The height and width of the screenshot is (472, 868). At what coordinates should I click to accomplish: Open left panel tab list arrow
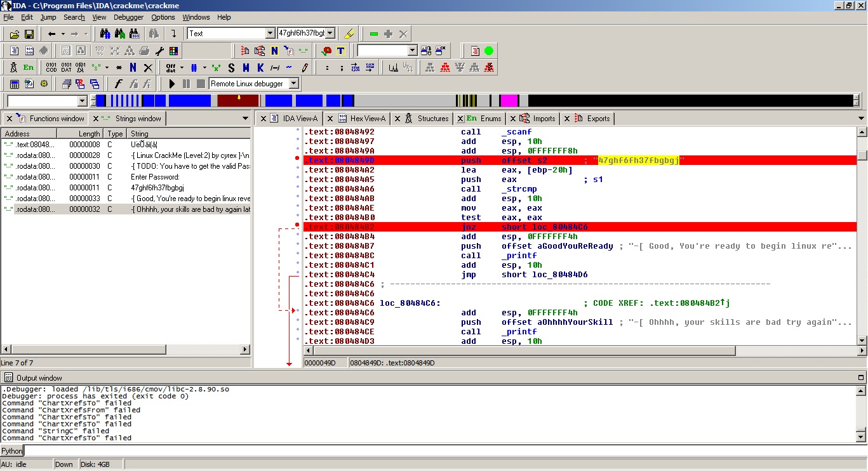[246, 119]
